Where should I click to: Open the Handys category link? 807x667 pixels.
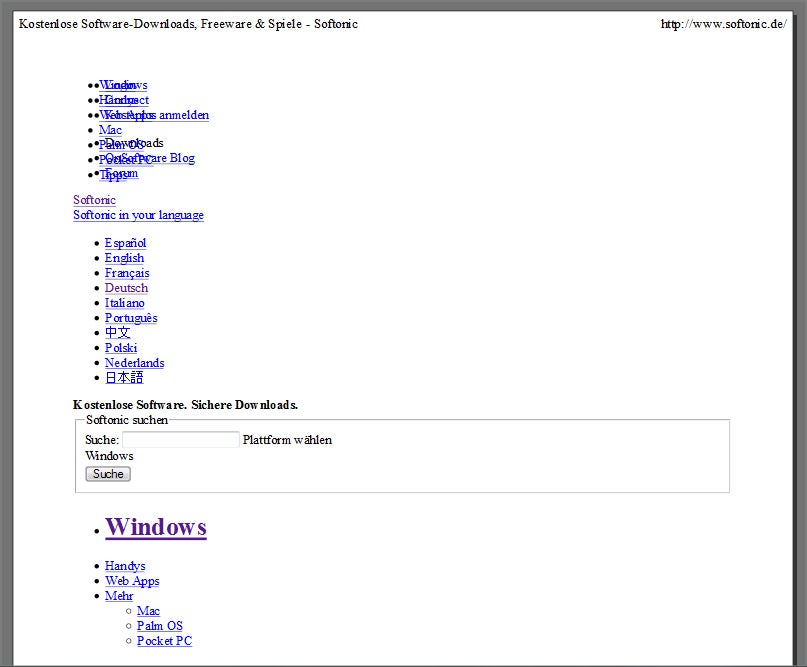coord(125,566)
